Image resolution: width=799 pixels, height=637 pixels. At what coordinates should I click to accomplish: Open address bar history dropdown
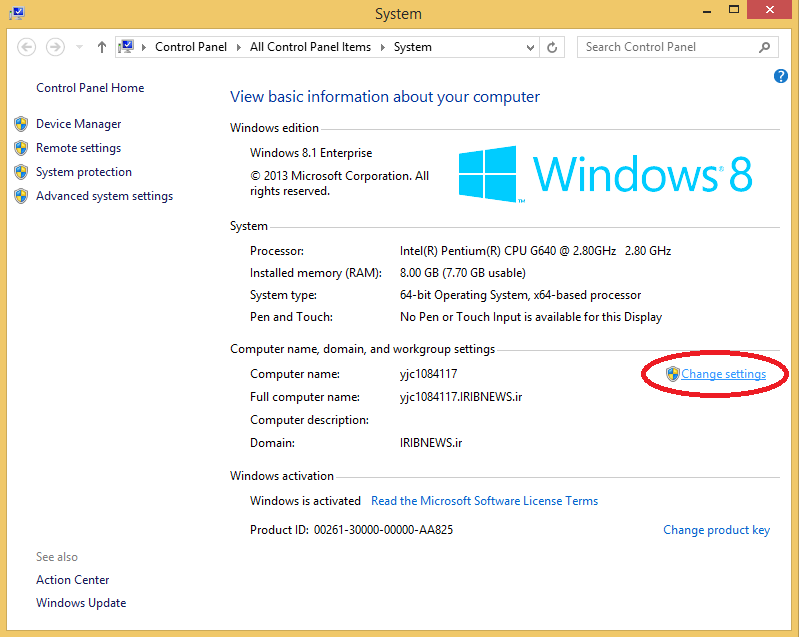tap(530, 47)
